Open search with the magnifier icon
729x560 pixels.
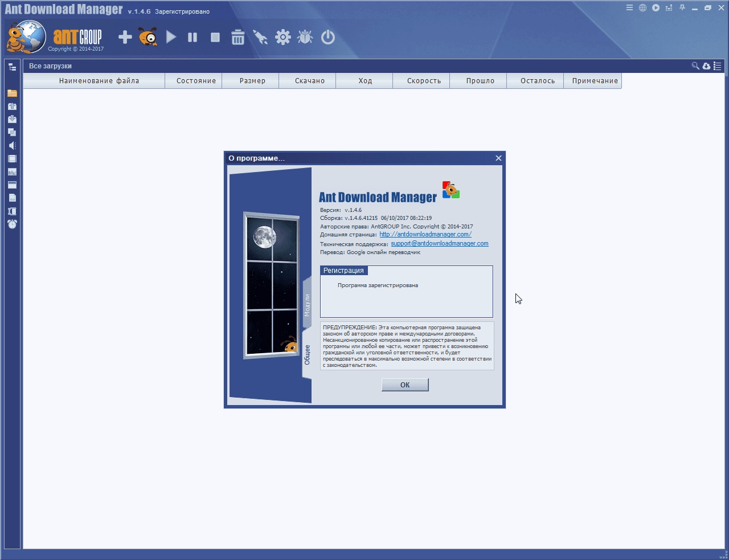coord(695,66)
